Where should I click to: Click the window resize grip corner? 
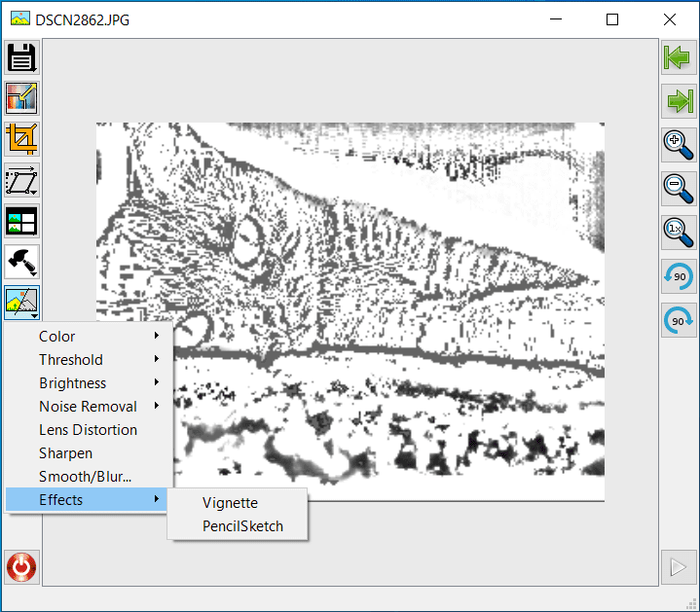pos(691,603)
